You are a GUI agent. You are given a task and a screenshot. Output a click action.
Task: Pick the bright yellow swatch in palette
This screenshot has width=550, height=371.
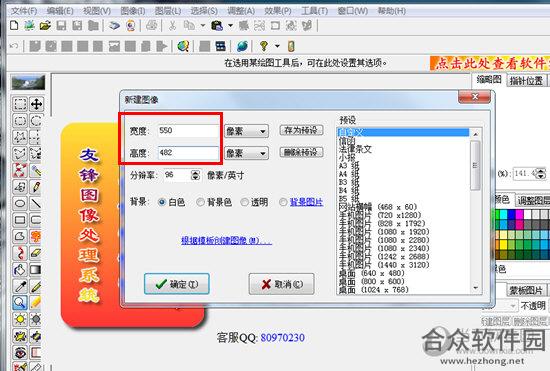click(x=503, y=244)
